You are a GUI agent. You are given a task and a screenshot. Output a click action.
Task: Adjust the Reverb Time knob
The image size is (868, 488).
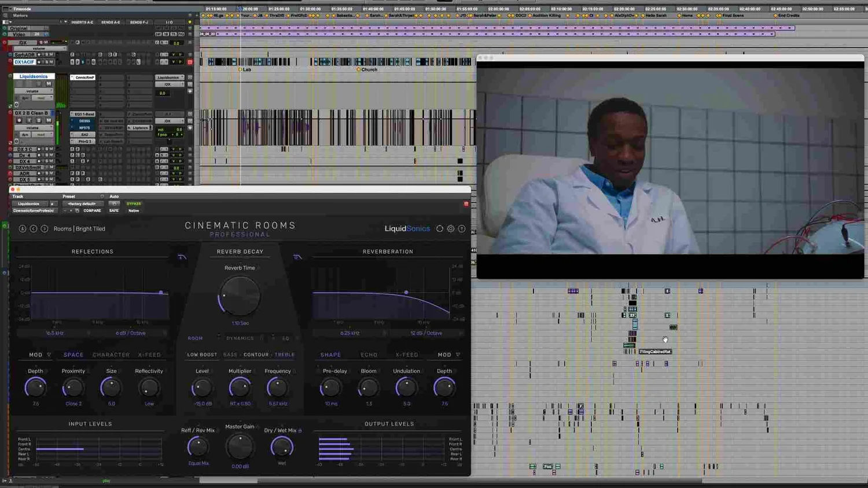tap(240, 295)
